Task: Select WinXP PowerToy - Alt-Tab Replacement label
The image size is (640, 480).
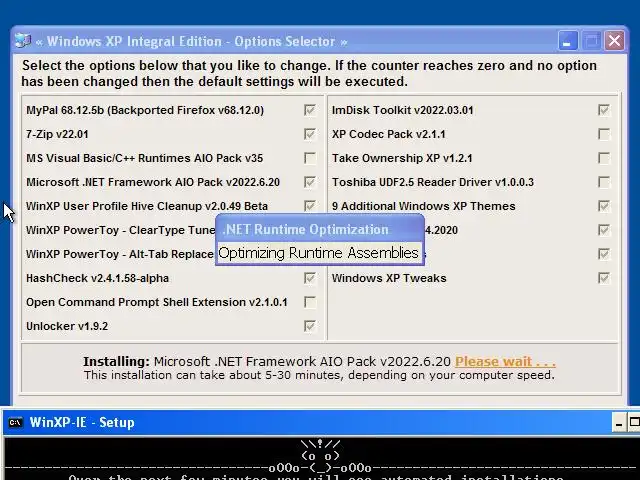Action: pyautogui.click(x=120, y=254)
